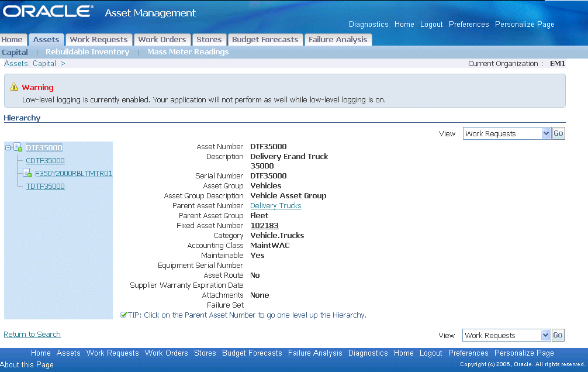The width and height of the screenshot is (588, 372).
Task: Click footer Budget Forecasts link
Action: click(252, 353)
